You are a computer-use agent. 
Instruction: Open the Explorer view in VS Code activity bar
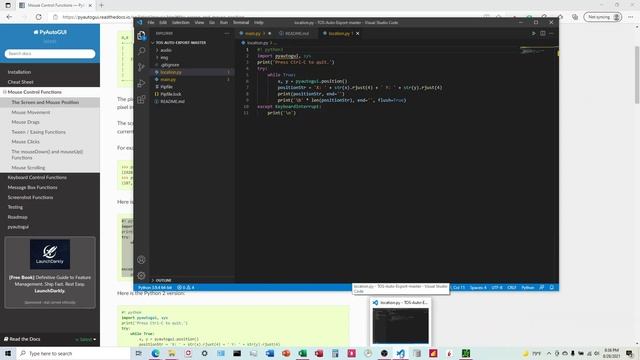coord(141,36)
